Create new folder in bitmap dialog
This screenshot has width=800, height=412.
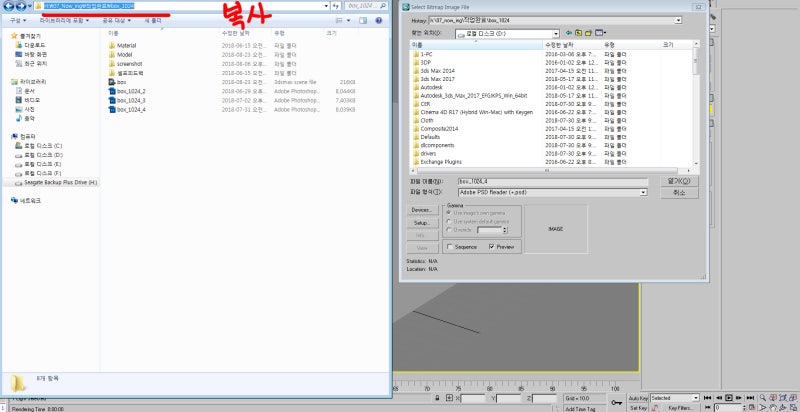coord(588,33)
